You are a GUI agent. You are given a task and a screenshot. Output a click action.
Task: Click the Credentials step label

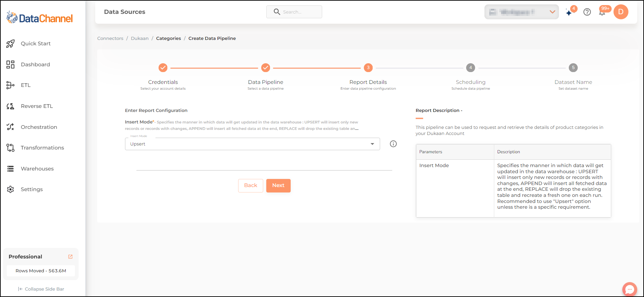[x=163, y=82]
